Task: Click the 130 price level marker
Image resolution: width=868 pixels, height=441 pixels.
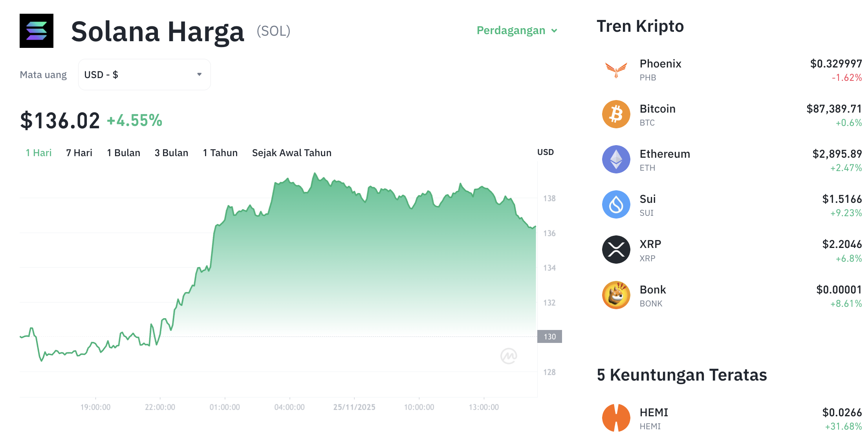Action: click(x=549, y=337)
